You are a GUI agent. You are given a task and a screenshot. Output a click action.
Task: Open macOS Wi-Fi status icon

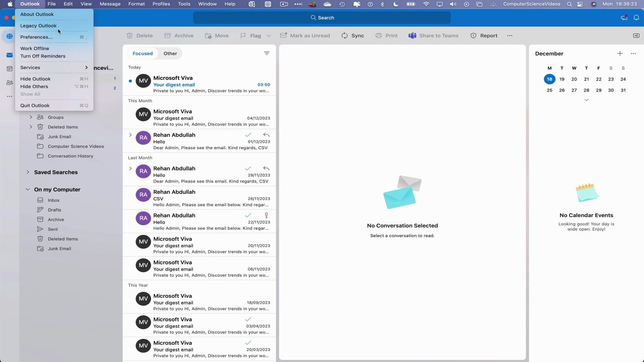click(427, 4)
